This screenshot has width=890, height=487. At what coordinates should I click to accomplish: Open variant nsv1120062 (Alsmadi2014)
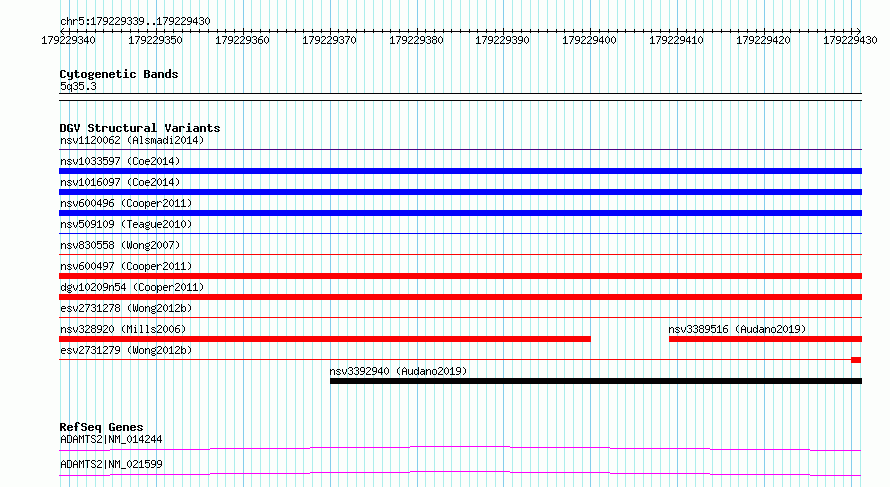click(132, 140)
